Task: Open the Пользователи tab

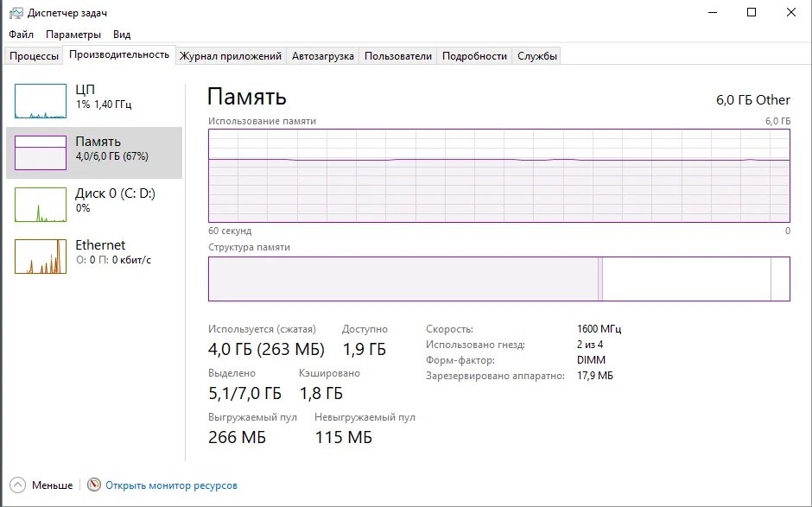Action: point(397,56)
